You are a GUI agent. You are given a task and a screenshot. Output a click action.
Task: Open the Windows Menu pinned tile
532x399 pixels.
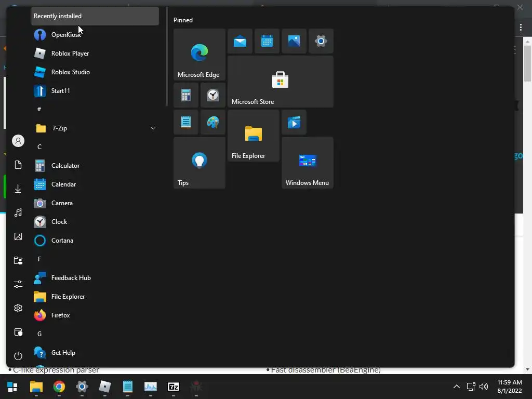tap(308, 163)
